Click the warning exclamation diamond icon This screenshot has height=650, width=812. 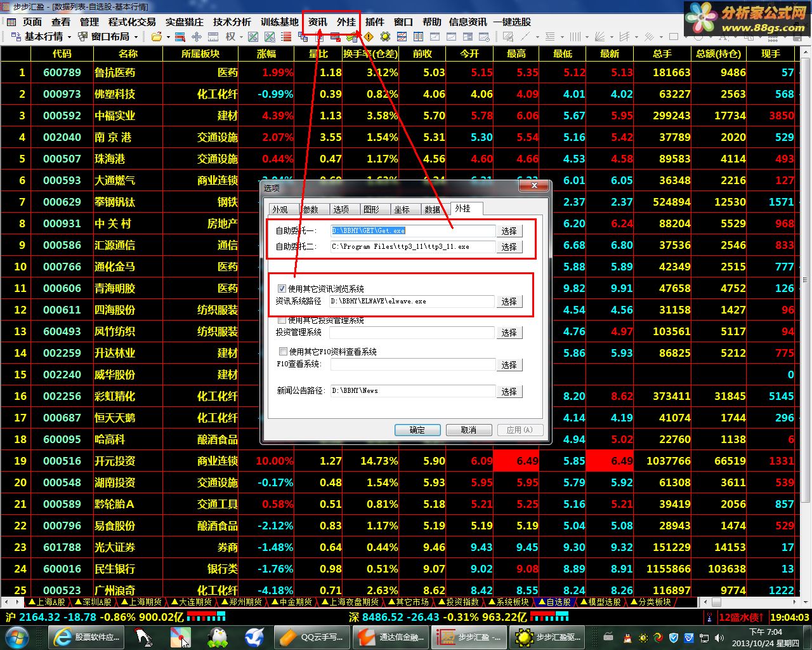(369, 37)
